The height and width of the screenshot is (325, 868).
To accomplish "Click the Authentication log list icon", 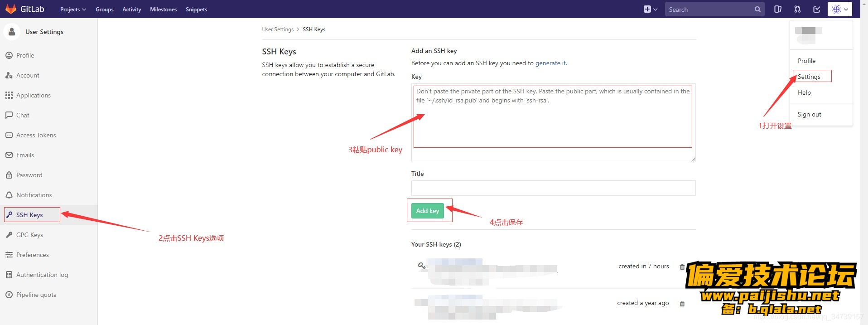I will [9, 275].
